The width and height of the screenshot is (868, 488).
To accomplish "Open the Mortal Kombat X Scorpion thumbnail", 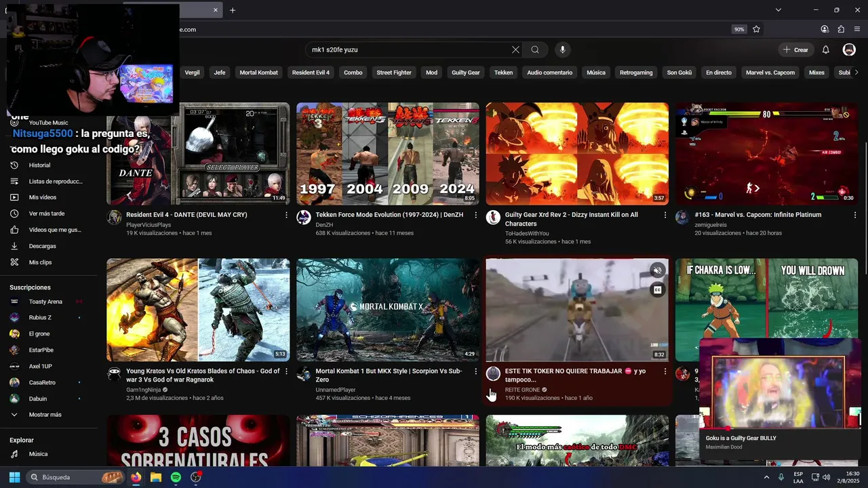I will click(x=387, y=310).
